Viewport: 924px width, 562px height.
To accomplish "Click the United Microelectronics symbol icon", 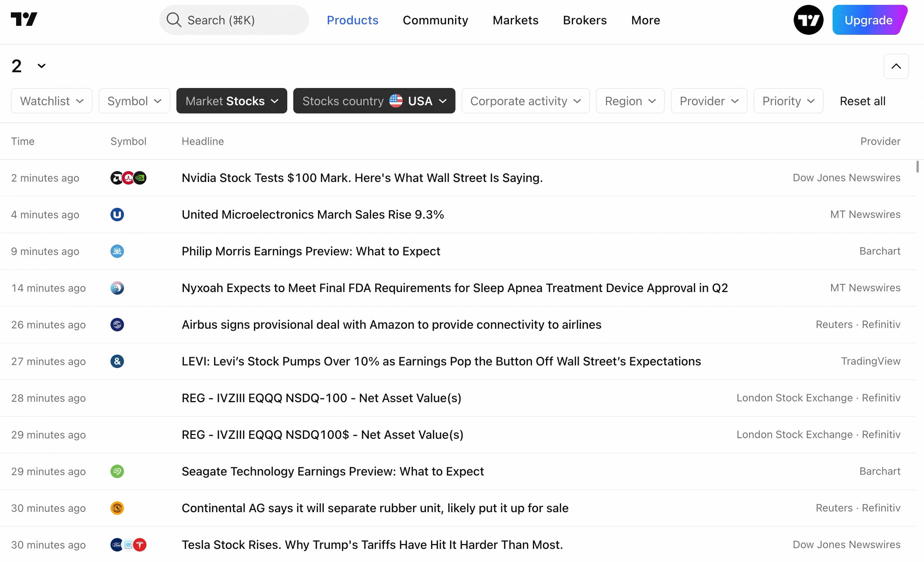I will click(117, 215).
